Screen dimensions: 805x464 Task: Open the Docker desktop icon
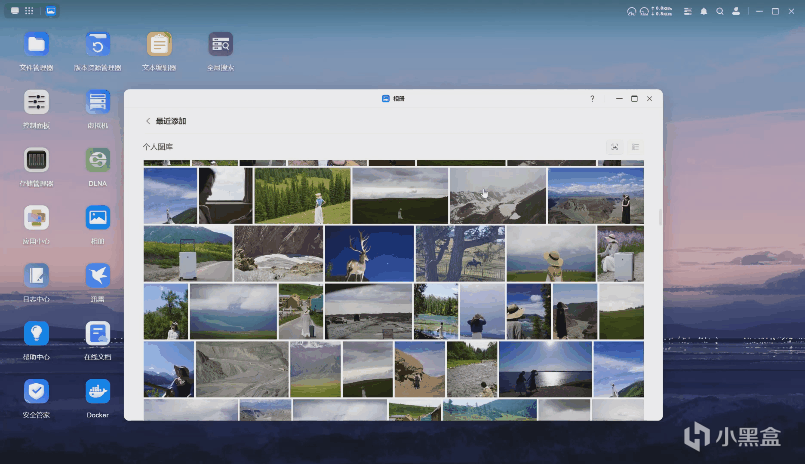97,391
